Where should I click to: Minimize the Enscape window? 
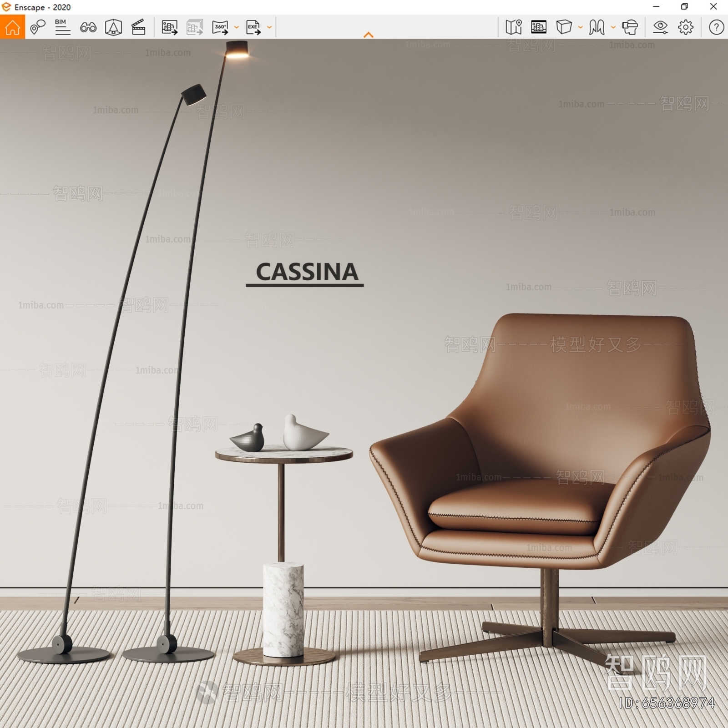click(656, 7)
